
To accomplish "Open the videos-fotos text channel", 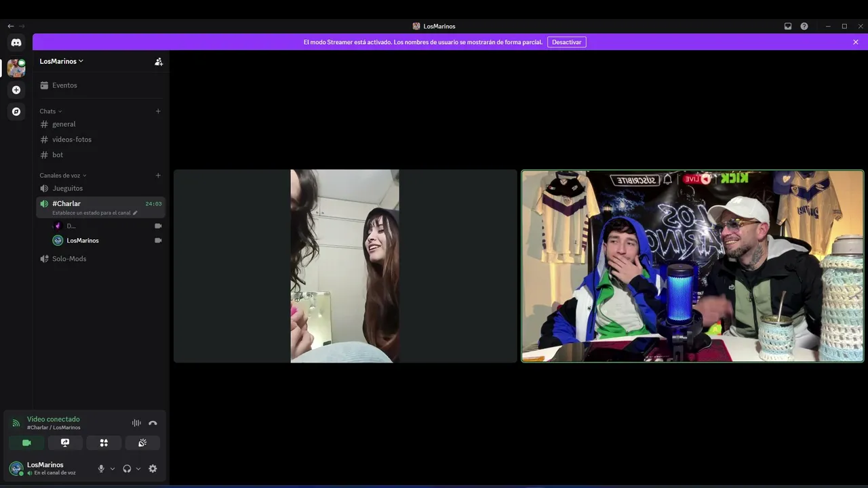I will [x=101, y=140].
